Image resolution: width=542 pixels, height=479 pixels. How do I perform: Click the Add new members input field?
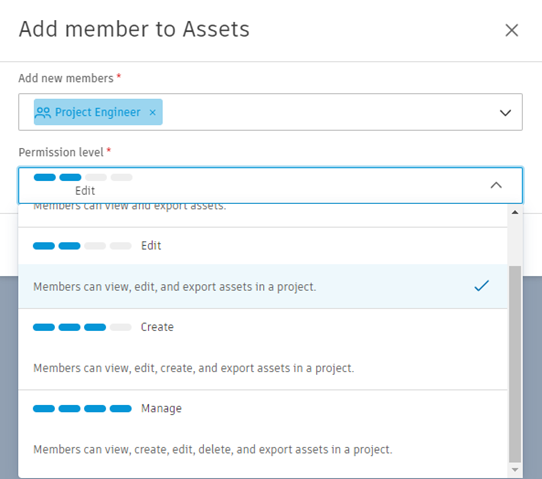pos(270,112)
